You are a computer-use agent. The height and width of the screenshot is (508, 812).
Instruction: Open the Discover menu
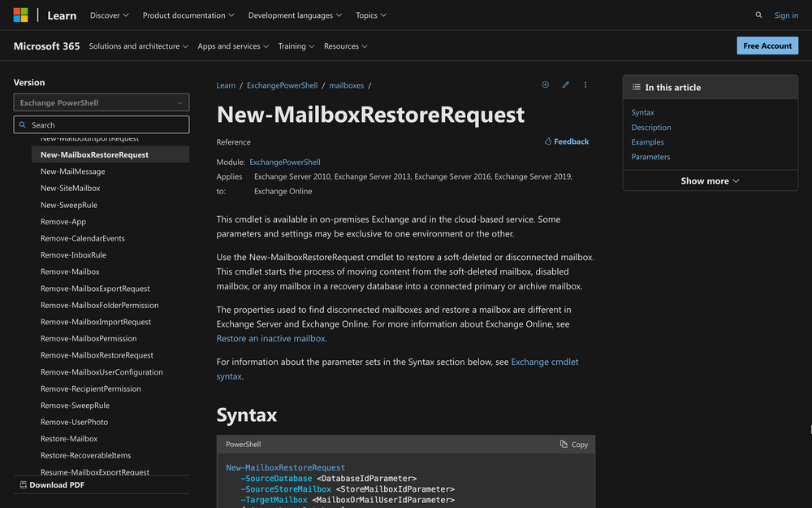pyautogui.click(x=109, y=15)
